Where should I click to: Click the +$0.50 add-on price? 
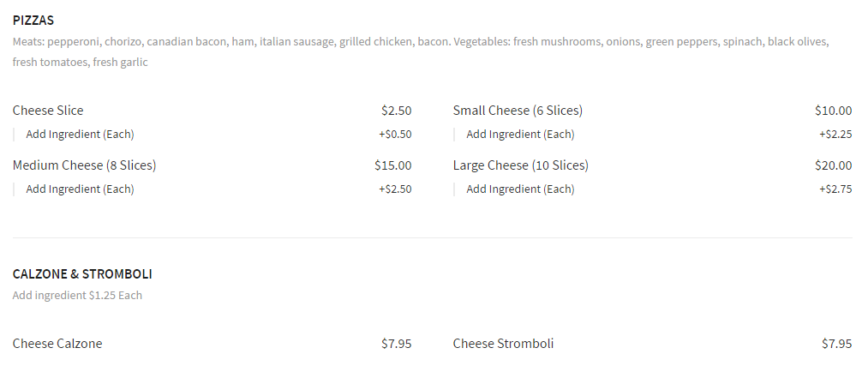395,135
